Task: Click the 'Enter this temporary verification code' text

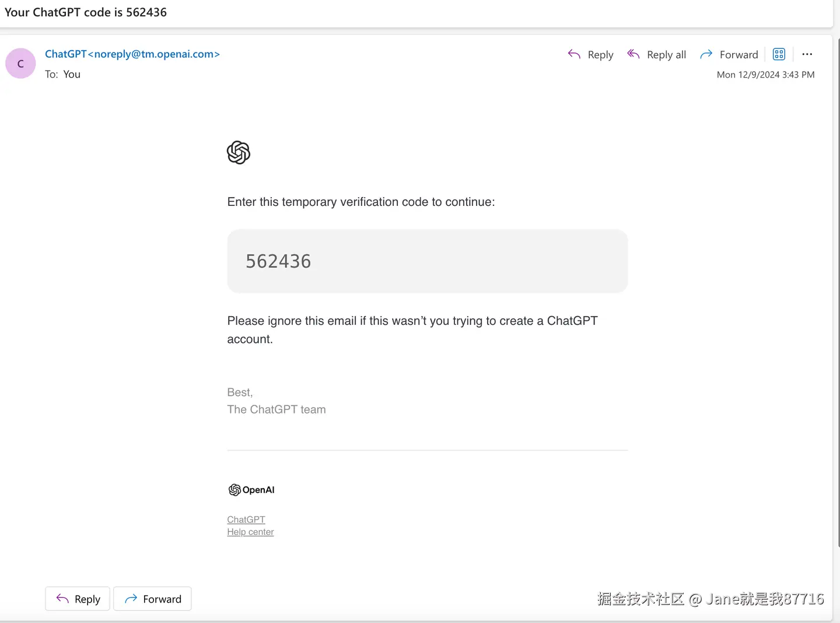Action: click(x=360, y=202)
